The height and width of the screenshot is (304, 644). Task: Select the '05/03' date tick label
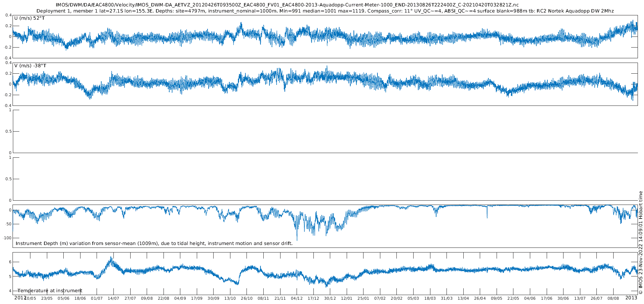point(413,298)
